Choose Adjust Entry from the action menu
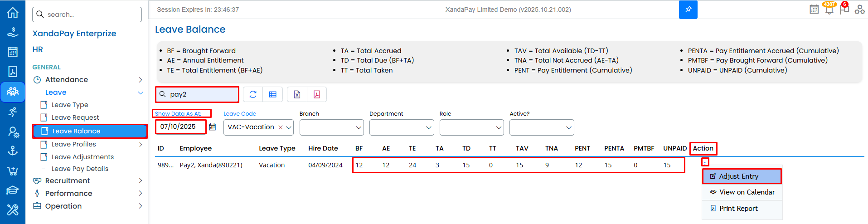 (742, 176)
